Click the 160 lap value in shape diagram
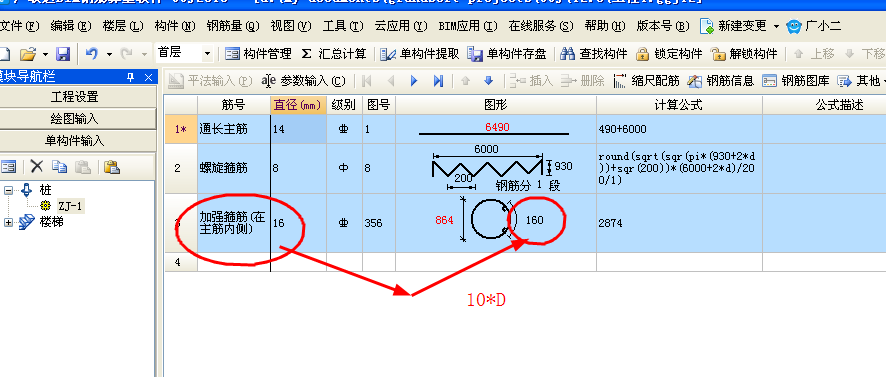The height and width of the screenshot is (377, 886). click(x=535, y=220)
